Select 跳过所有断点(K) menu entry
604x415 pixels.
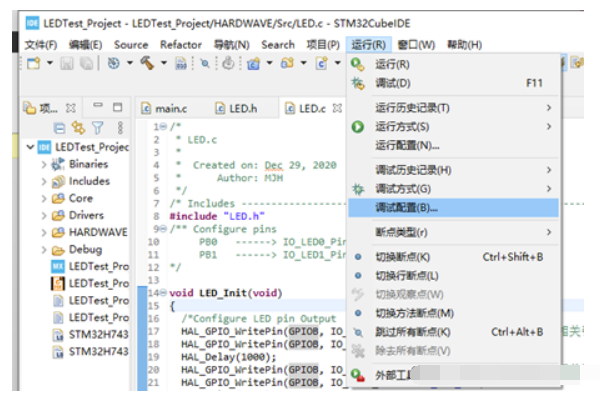(x=453, y=332)
